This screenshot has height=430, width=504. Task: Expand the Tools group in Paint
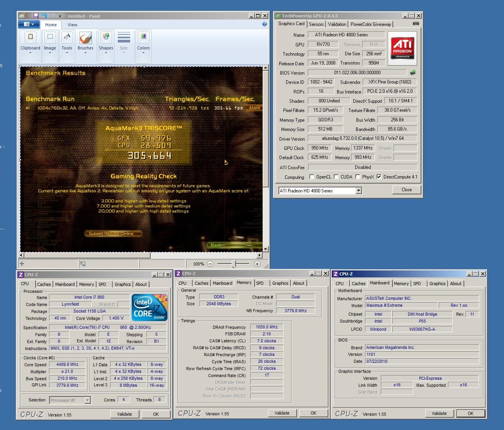pos(67,46)
